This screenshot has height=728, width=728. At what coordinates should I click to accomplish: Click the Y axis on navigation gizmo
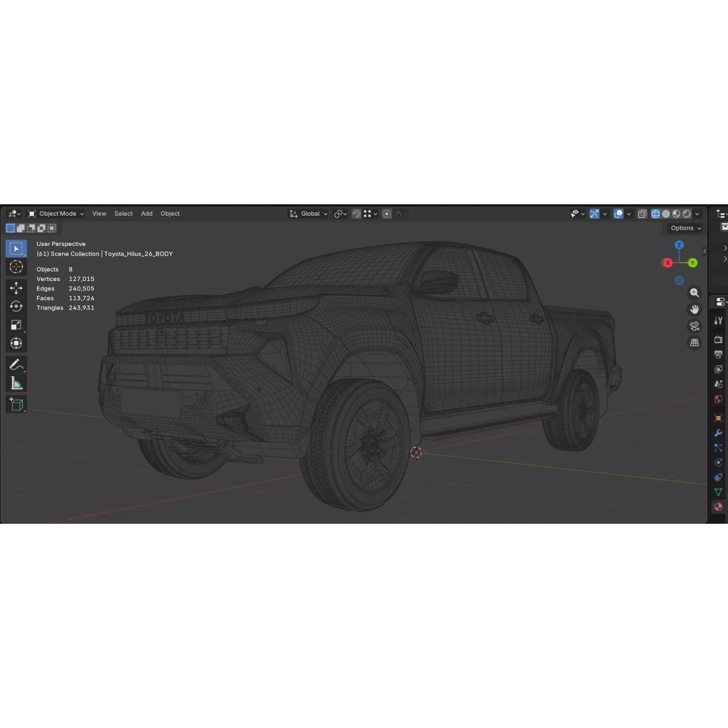click(x=693, y=263)
